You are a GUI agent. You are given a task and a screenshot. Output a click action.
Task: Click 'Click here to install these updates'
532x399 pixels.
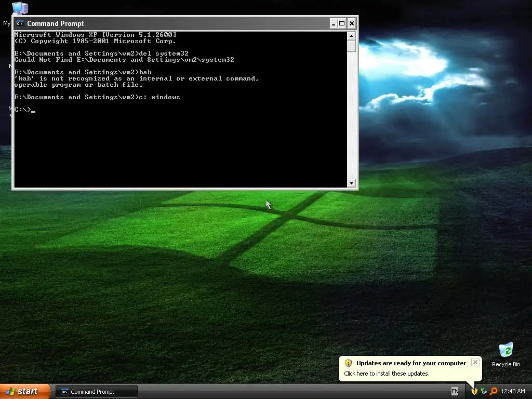click(387, 374)
